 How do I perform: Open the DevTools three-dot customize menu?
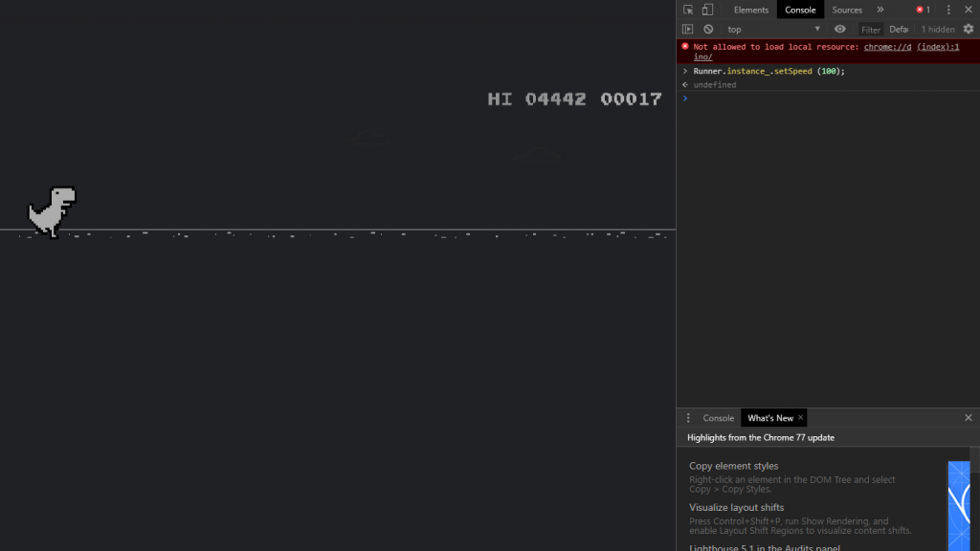(948, 10)
